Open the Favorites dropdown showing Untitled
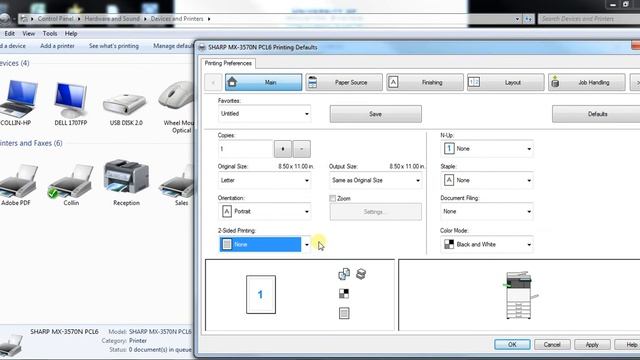Image resolution: width=640 pixels, height=360 pixels. [x=264, y=114]
